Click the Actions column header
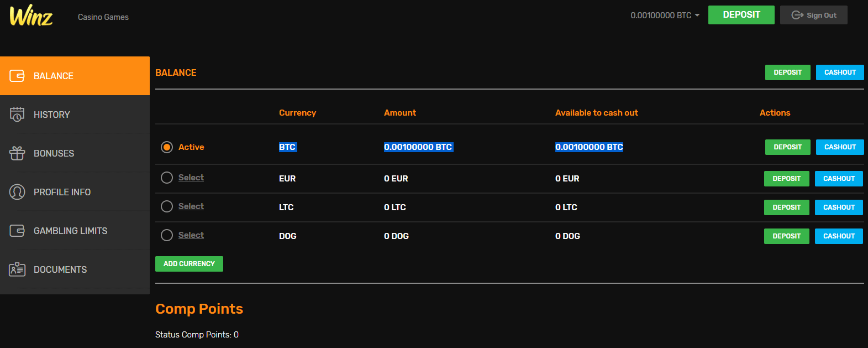868x348 pixels. pyautogui.click(x=775, y=113)
